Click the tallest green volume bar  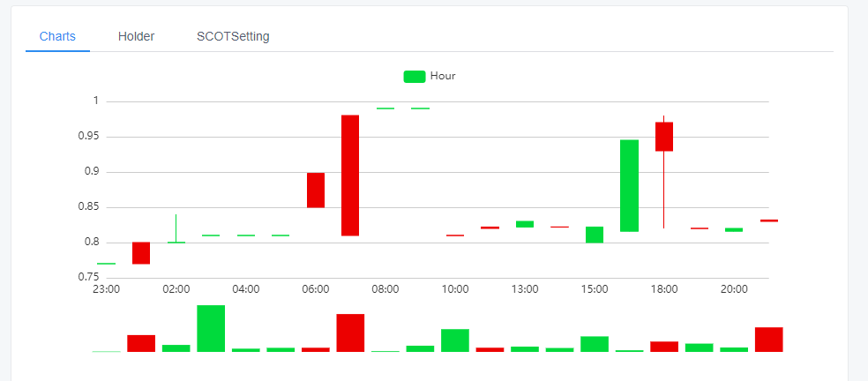(211, 328)
